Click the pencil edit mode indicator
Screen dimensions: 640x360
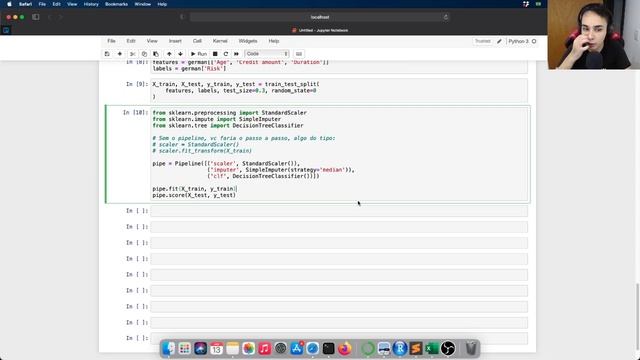coord(499,41)
